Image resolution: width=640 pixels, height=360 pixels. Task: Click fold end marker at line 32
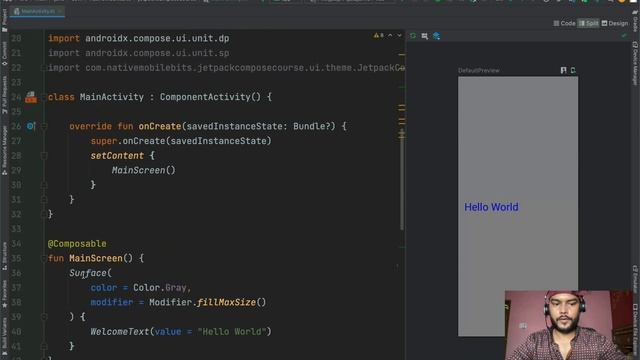click(44, 214)
